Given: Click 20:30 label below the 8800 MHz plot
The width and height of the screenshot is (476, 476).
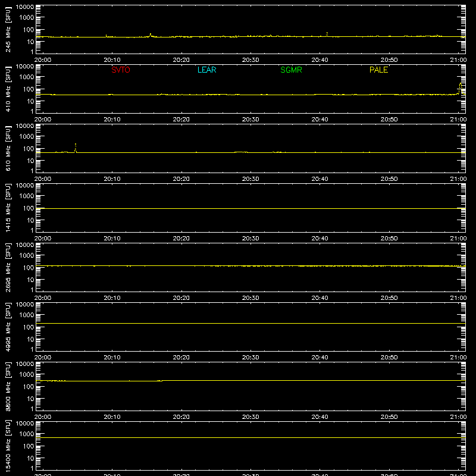Looking at the screenshot, I should 250,417.
